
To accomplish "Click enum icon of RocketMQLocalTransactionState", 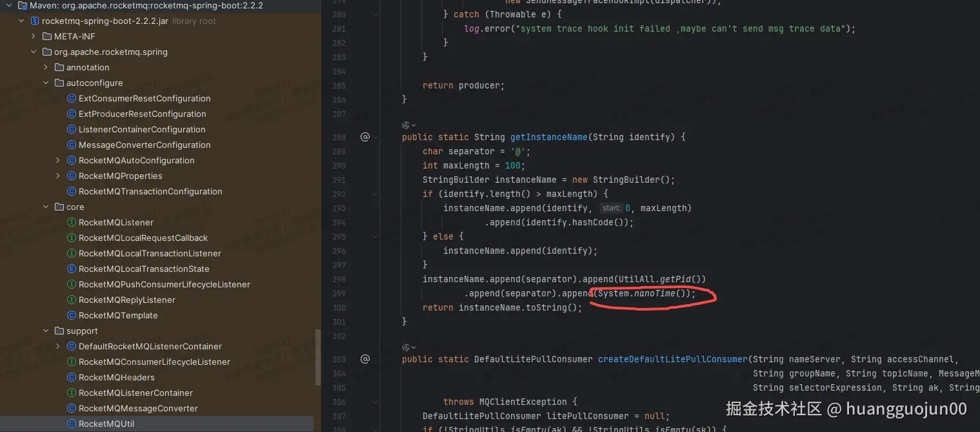I will point(72,269).
